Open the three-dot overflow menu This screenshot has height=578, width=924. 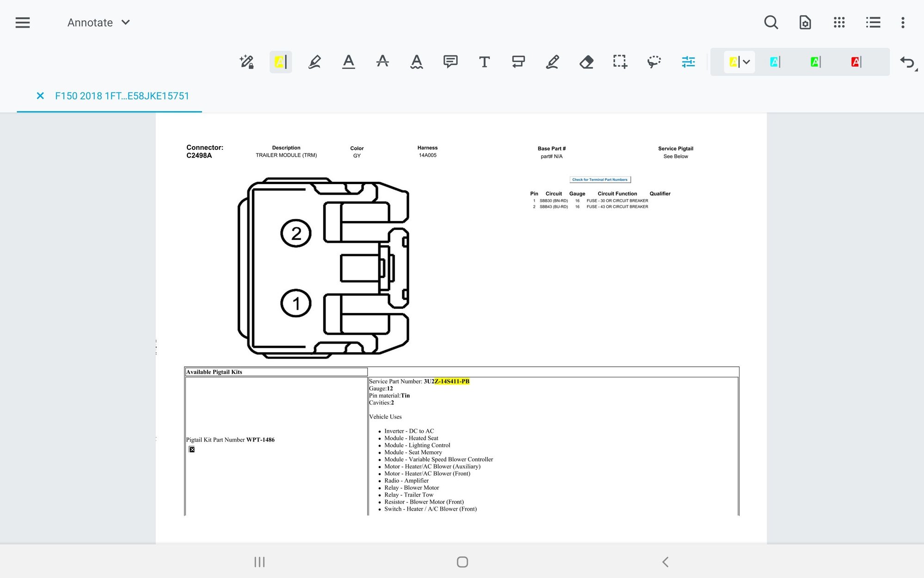902,22
